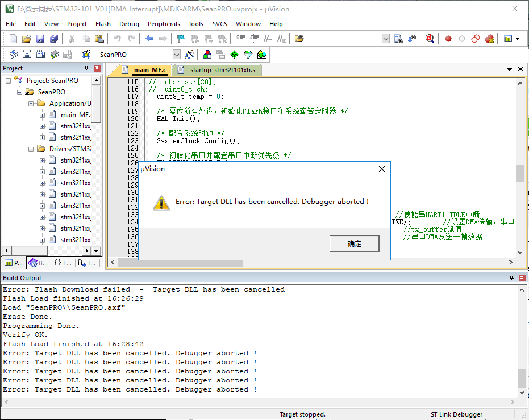This screenshot has height=420, width=529.
Task: Open the SeanPRO target selection dropdown
Action: pyautogui.click(x=177, y=55)
